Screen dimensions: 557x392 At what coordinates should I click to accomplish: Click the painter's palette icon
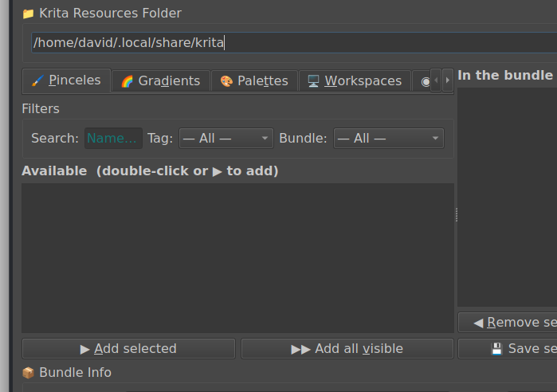226,81
